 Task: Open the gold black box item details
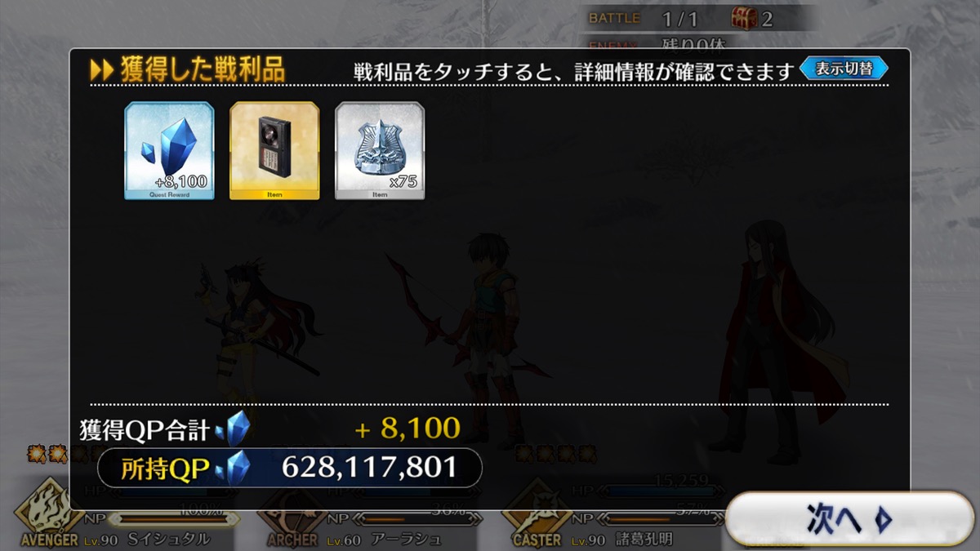point(274,151)
